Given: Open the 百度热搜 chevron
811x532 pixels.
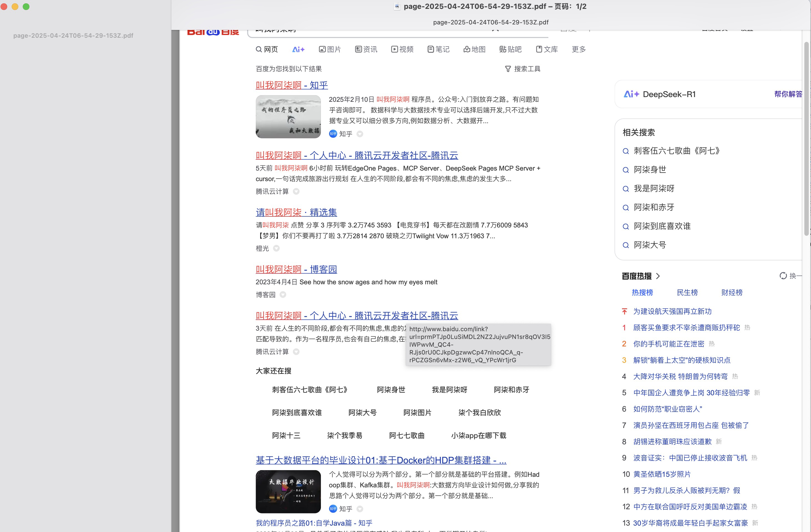Looking at the screenshot, I should pyautogui.click(x=658, y=276).
